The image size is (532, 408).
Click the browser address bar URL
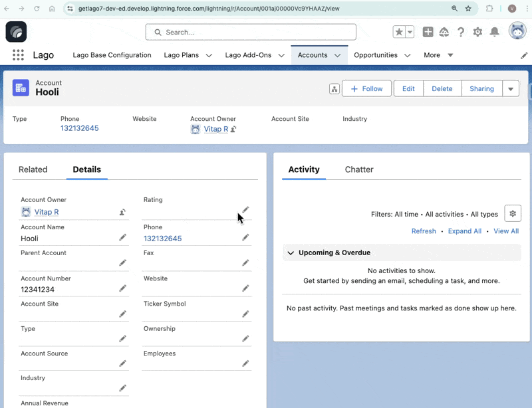coord(209,9)
